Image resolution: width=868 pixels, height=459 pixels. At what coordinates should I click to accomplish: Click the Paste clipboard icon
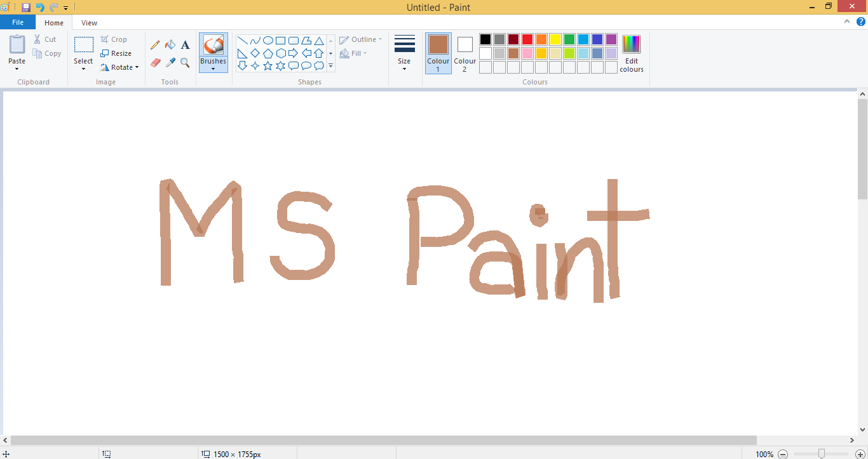tap(17, 44)
